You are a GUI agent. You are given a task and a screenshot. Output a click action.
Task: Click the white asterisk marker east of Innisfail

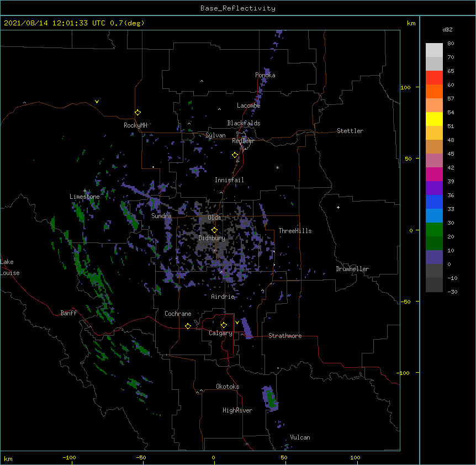277,168
